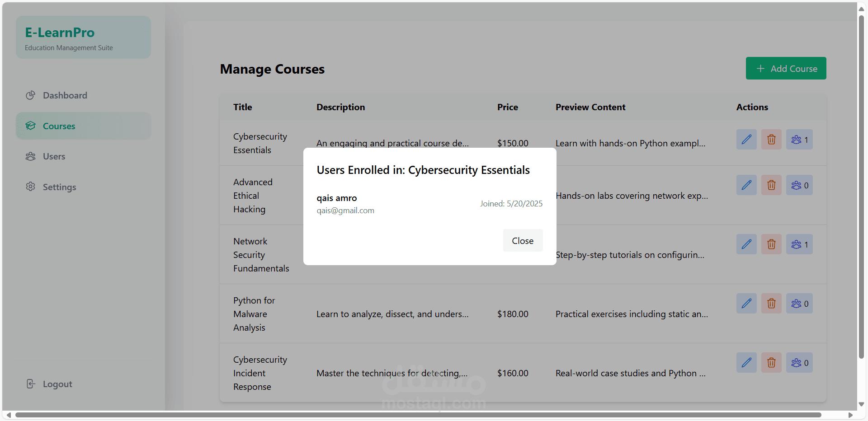Click the Description column header
Screen dimensions: 868x421
340,107
